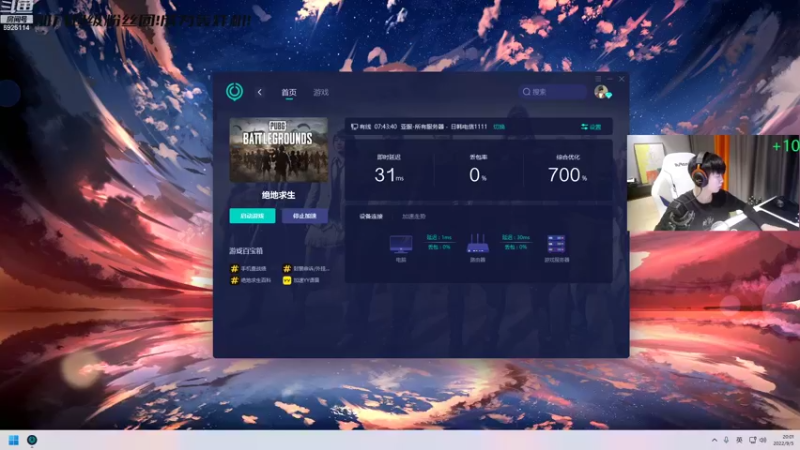Image resolution: width=800 pixels, height=450 pixels.
Task: Click the streamer webcam overlay
Action: tap(713, 183)
